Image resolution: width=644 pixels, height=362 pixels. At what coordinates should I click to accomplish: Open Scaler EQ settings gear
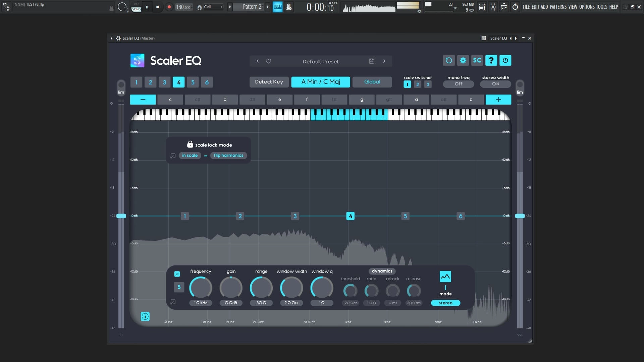click(463, 60)
